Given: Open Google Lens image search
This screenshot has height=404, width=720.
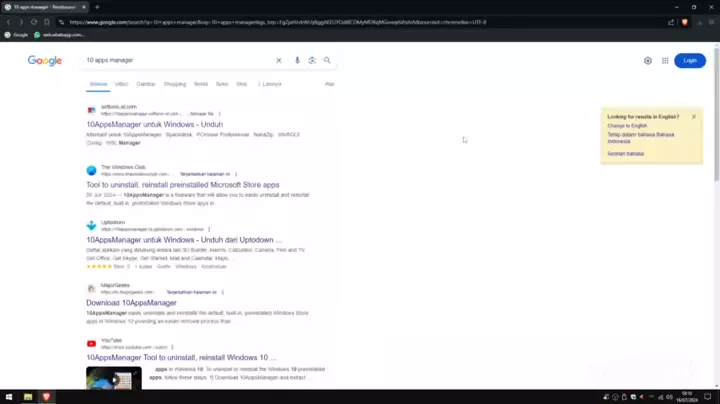Looking at the screenshot, I should pyautogui.click(x=312, y=61).
